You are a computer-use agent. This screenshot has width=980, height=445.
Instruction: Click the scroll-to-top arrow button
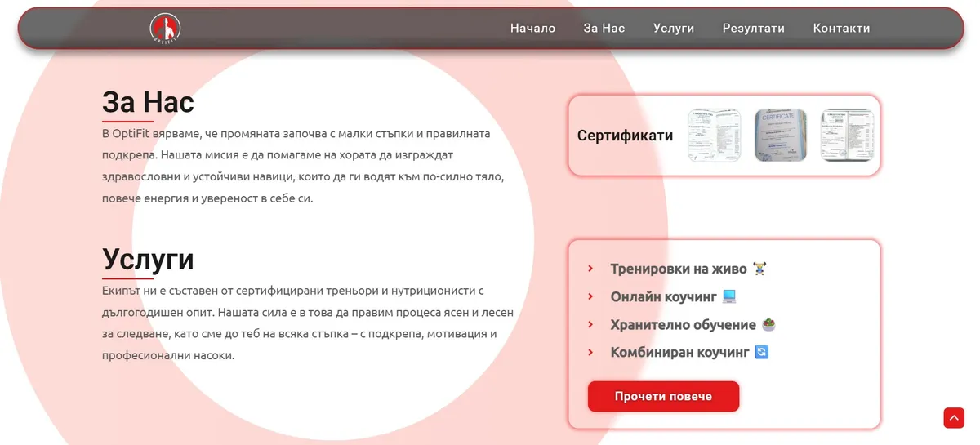[x=954, y=417]
